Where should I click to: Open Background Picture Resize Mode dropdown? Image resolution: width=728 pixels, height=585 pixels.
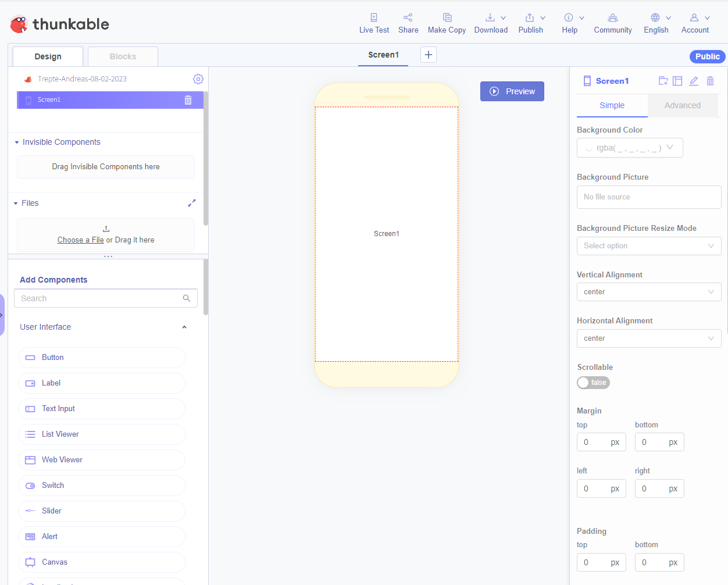(x=649, y=246)
